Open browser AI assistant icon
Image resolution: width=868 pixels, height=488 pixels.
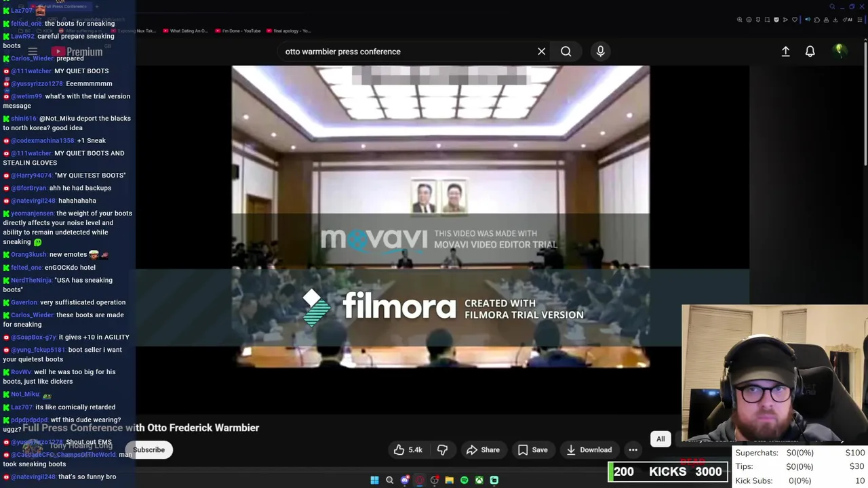[847, 20]
